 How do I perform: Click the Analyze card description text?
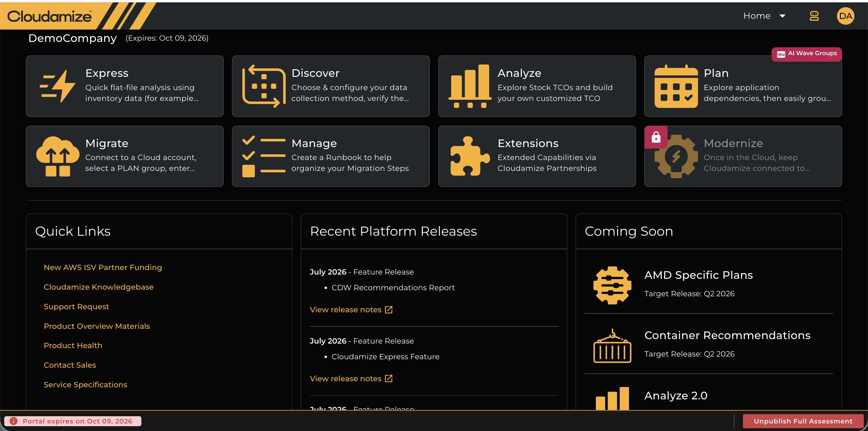click(555, 93)
